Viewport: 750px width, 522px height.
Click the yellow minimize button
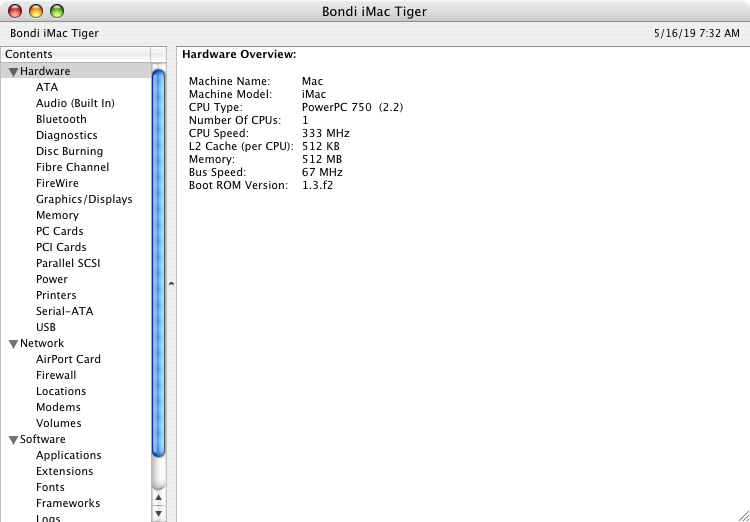pos(36,11)
